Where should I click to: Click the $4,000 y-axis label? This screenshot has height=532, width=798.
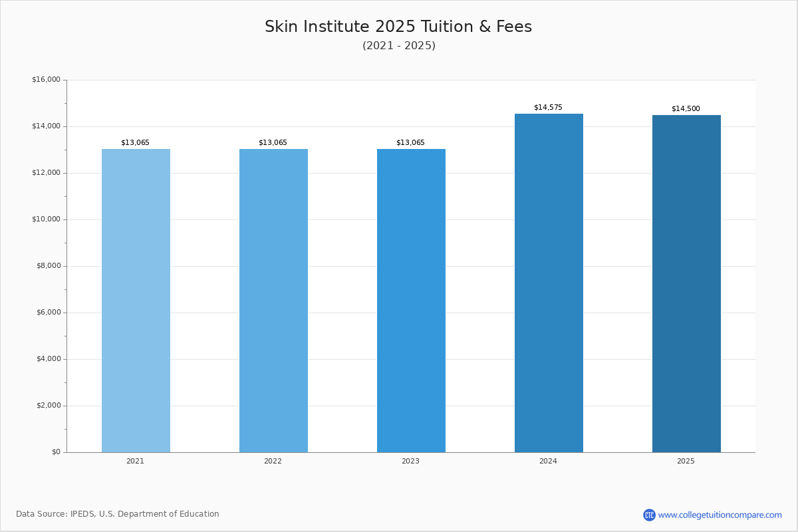pyautogui.click(x=48, y=359)
